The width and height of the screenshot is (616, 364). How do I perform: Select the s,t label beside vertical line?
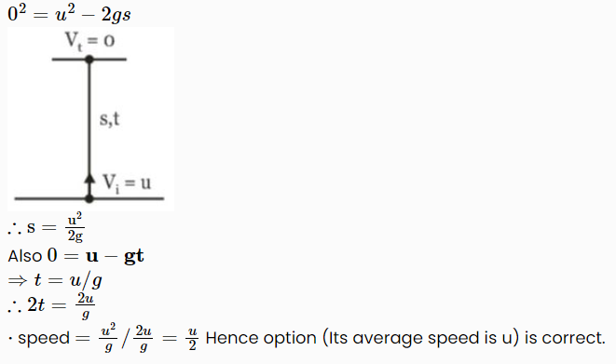pyautogui.click(x=110, y=119)
